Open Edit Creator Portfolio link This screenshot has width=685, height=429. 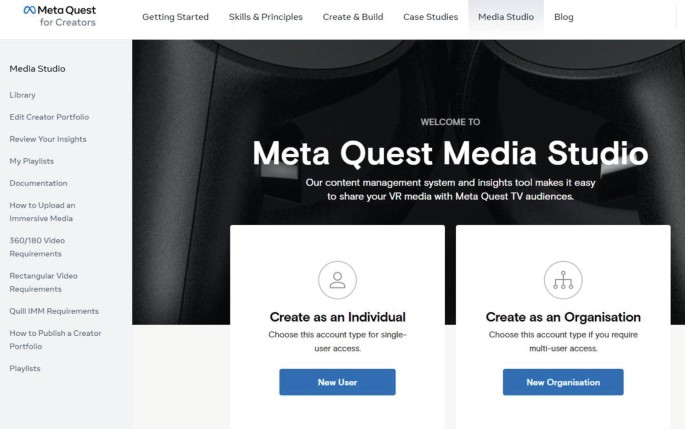pos(49,117)
